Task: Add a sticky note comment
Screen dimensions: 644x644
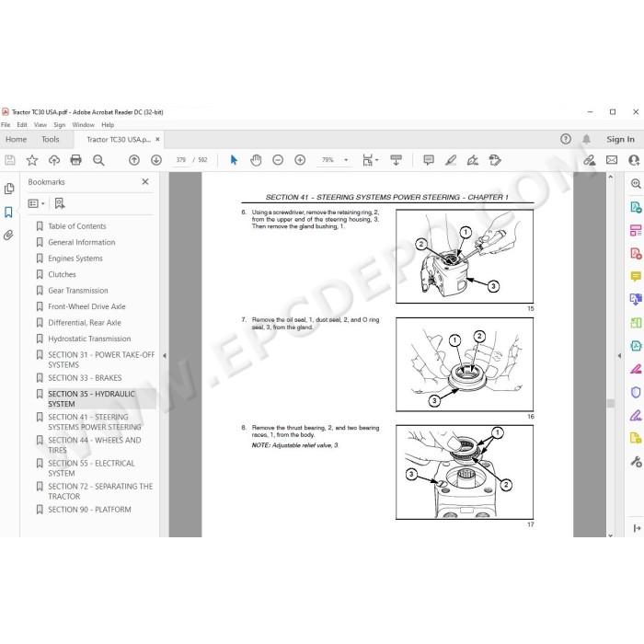Action: 429,160
